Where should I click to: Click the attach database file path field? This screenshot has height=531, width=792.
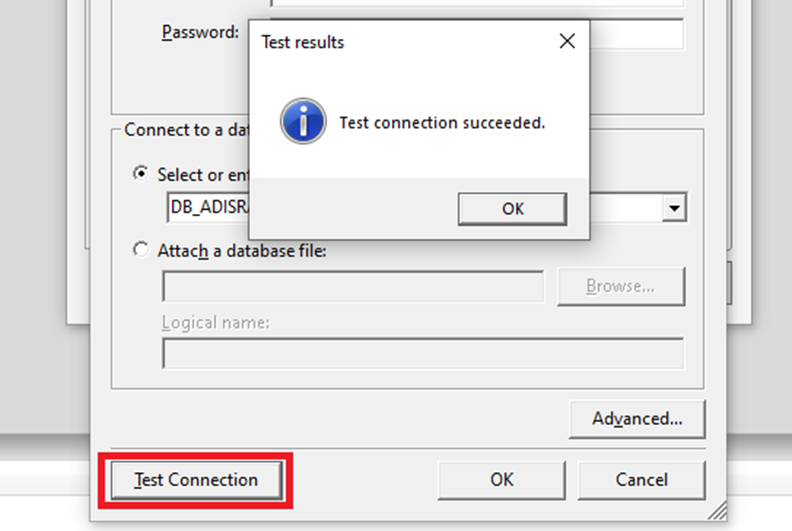point(354,286)
